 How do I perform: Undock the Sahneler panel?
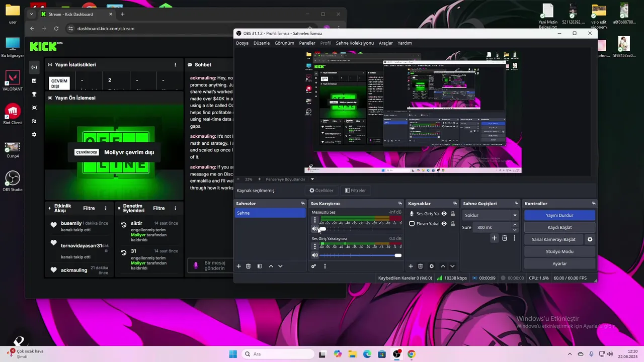click(x=303, y=204)
